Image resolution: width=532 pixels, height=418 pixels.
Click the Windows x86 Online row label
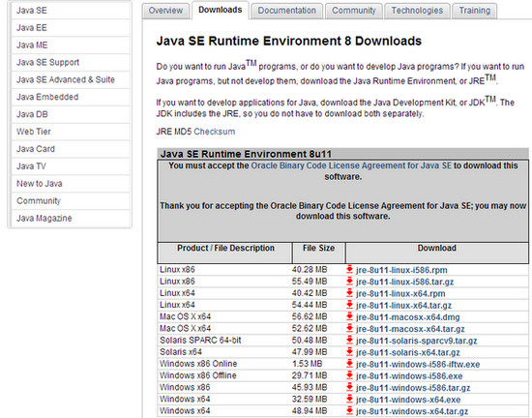coord(198,364)
